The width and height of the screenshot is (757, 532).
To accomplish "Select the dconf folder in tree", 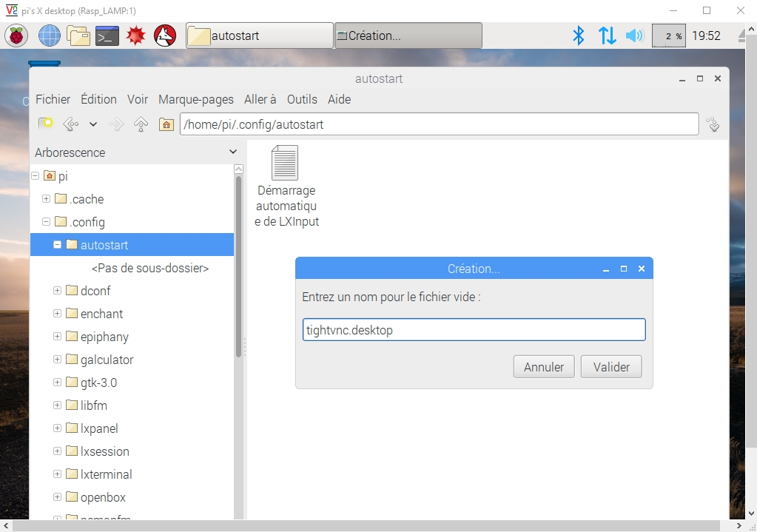I will tap(88, 291).
